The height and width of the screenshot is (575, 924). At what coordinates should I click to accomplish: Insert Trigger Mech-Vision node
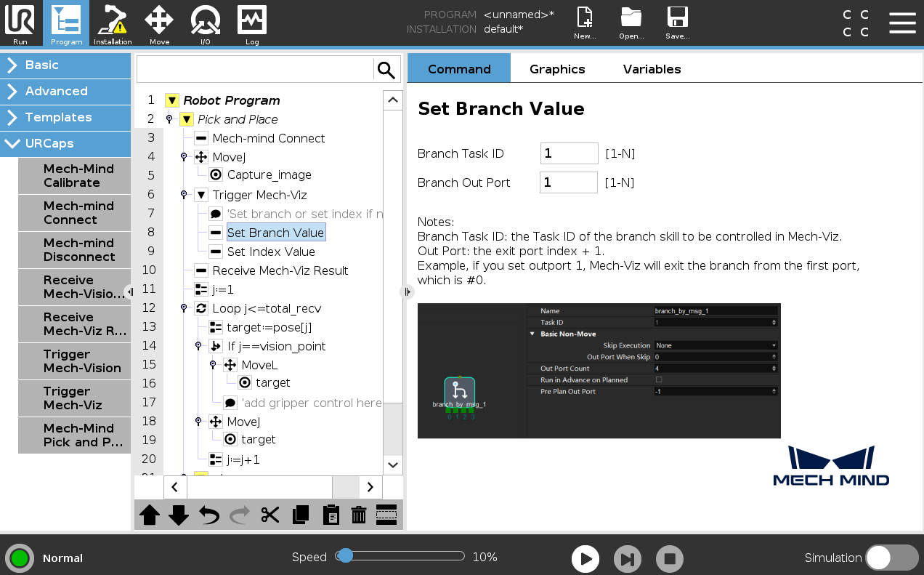(x=75, y=361)
